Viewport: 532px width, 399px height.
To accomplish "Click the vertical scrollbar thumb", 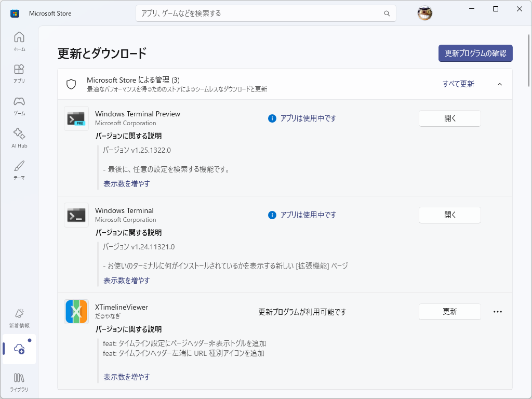I will coord(529,60).
